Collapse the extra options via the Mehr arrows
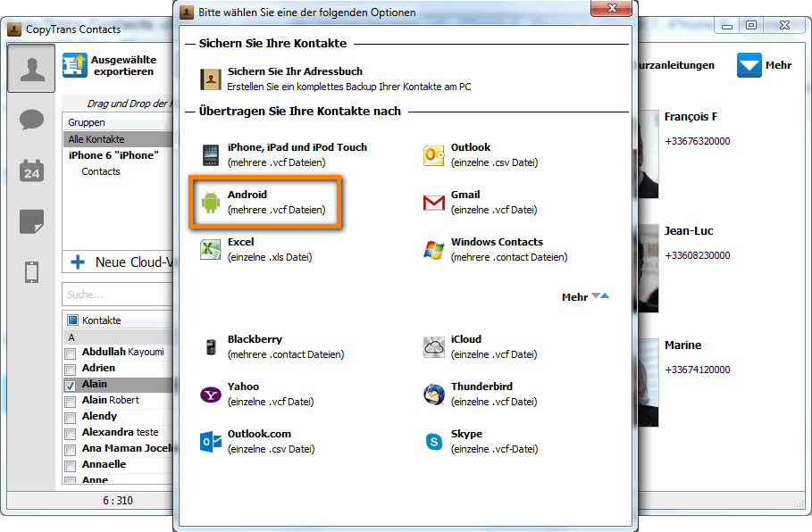The width and height of the screenshot is (812, 532). [600, 296]
